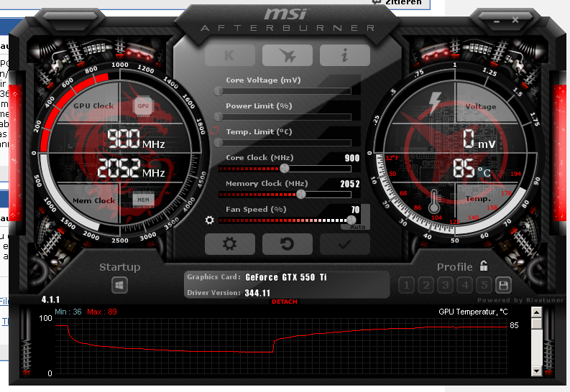Click the 85 °C temperature readout
Image resolution: width=570 pixels, height=392 pixels.
472,169
